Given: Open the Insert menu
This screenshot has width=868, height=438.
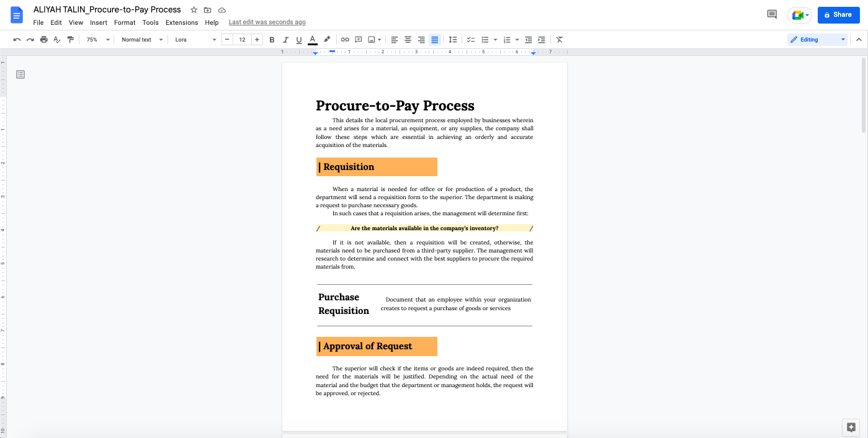Looking at the screenshot, I should pos(99,22).
